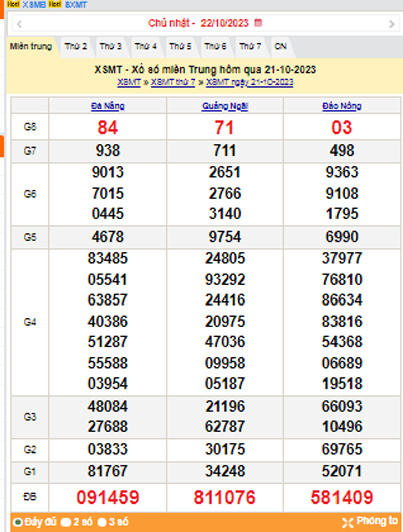This screenshot has height=532, width=403.
Task: Open the Đắk Nông results column link
Action: pyautogui.click(x=341, y=105)
